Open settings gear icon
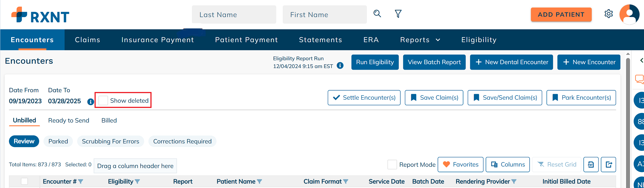Screen dimensions: 644x188 (609, 14)
